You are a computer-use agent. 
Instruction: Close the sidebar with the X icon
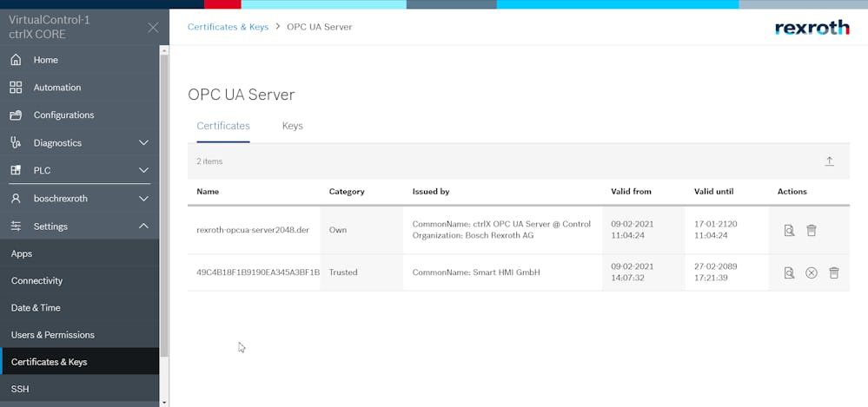153,27
